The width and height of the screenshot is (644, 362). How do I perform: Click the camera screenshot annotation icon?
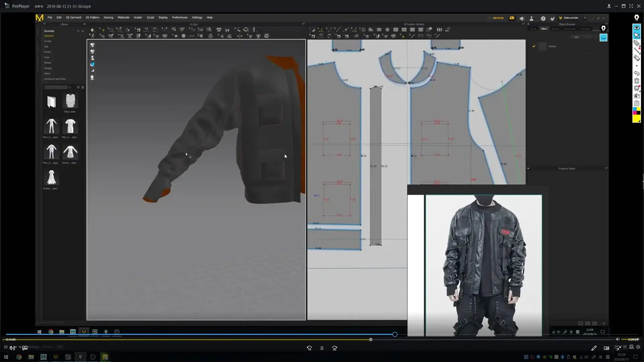pos(637,96)
